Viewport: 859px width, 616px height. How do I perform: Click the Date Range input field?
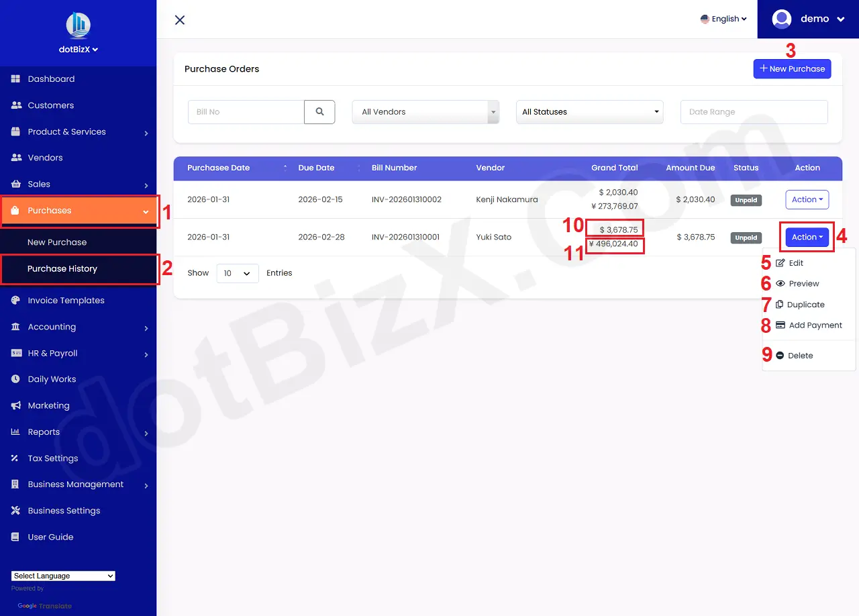[x=753, y=112]
